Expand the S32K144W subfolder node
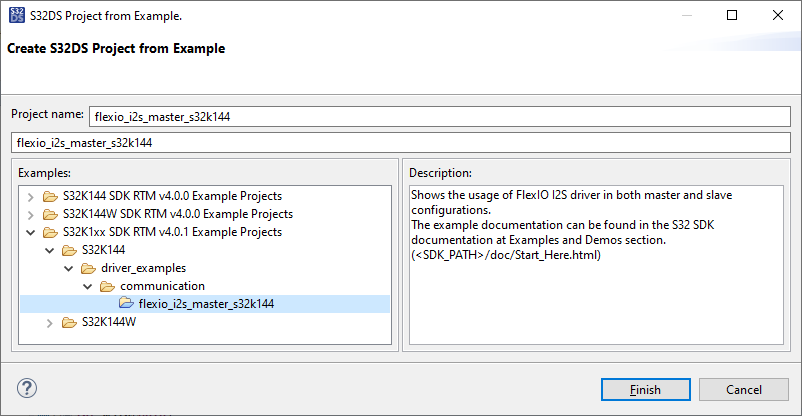Viewport: 802px width, 416px height. point(49,322)
